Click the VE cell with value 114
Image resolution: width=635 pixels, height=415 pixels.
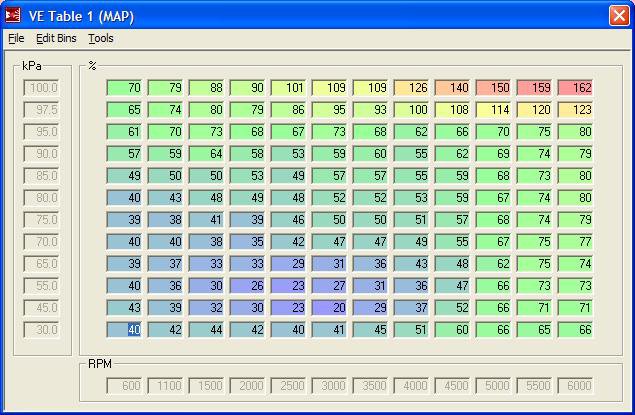[493, 110]
